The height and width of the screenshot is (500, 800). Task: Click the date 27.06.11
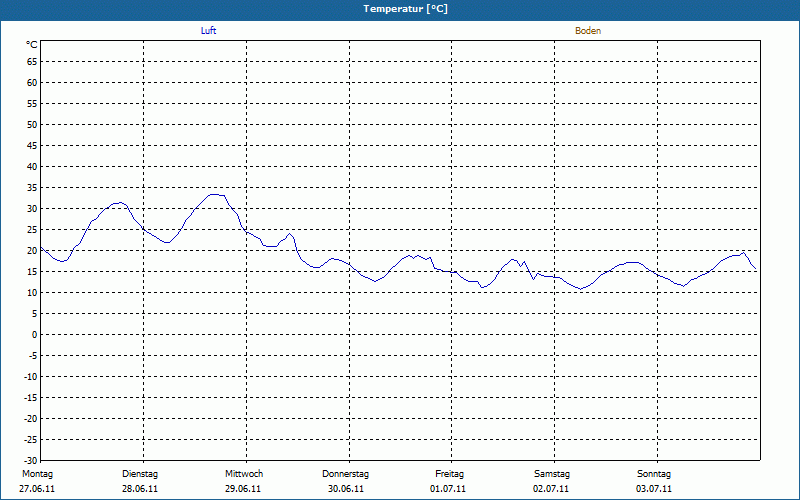[37, 488]
